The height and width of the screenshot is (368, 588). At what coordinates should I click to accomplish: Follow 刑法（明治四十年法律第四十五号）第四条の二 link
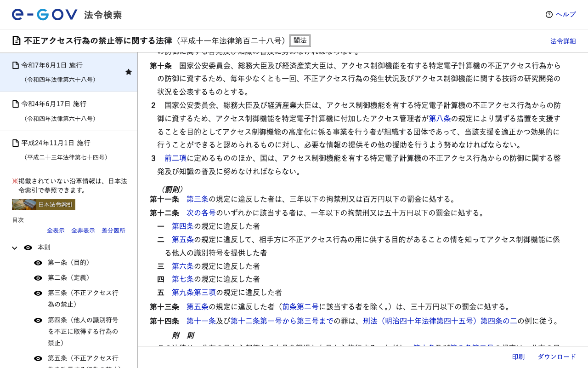pyautogui.click(x=440, y=321)
